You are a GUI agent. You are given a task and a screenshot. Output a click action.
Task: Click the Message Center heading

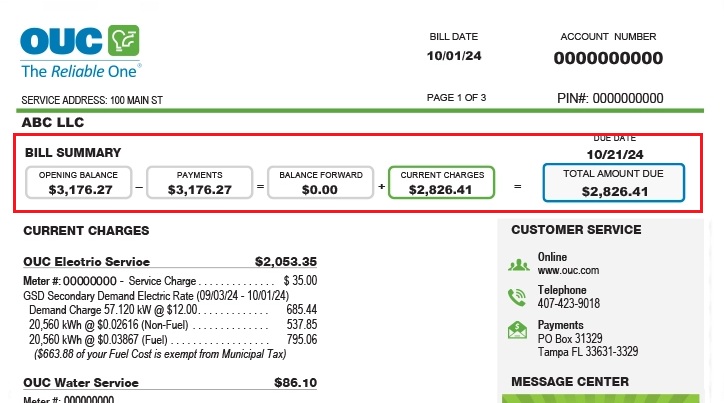(x=570, y=381)
